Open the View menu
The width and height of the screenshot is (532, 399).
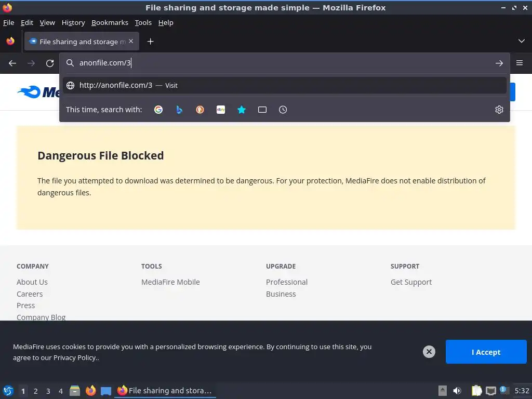[x=47, y=23]
